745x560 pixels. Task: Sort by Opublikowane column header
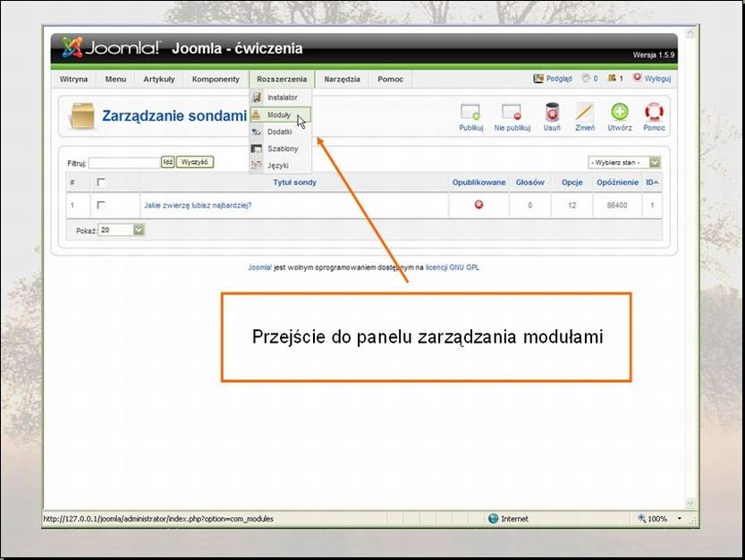pyautogui.click(x=479, y=182)
